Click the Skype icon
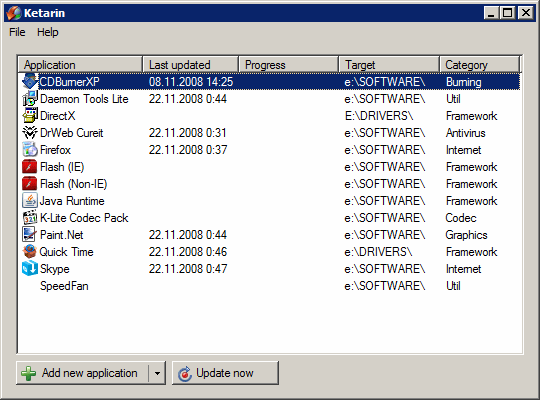This screenshot has width=540, height=400. (30, 268)
